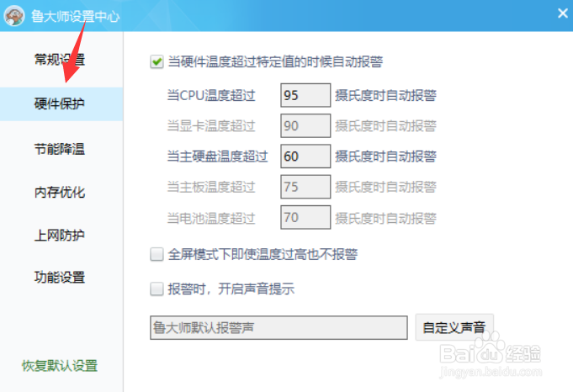Viewport: 573px width, 392px height.
Task: Select the 硬件保护 tab
Action: [61, 103]
